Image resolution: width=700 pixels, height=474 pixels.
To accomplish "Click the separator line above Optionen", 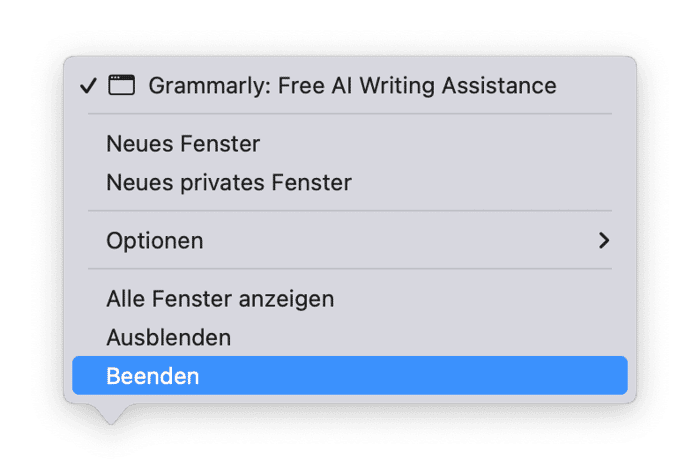I will (350, 211).
